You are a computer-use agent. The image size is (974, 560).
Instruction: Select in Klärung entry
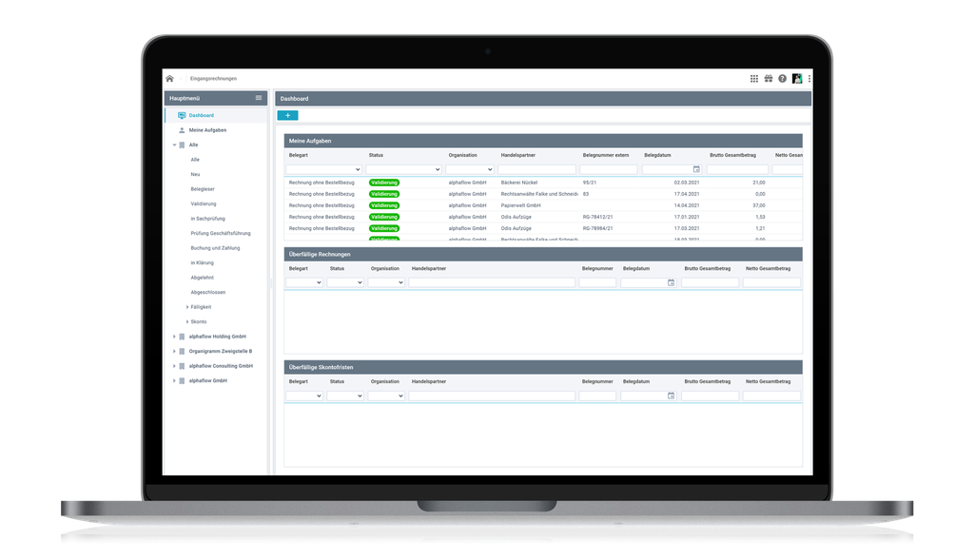point(202,263)
